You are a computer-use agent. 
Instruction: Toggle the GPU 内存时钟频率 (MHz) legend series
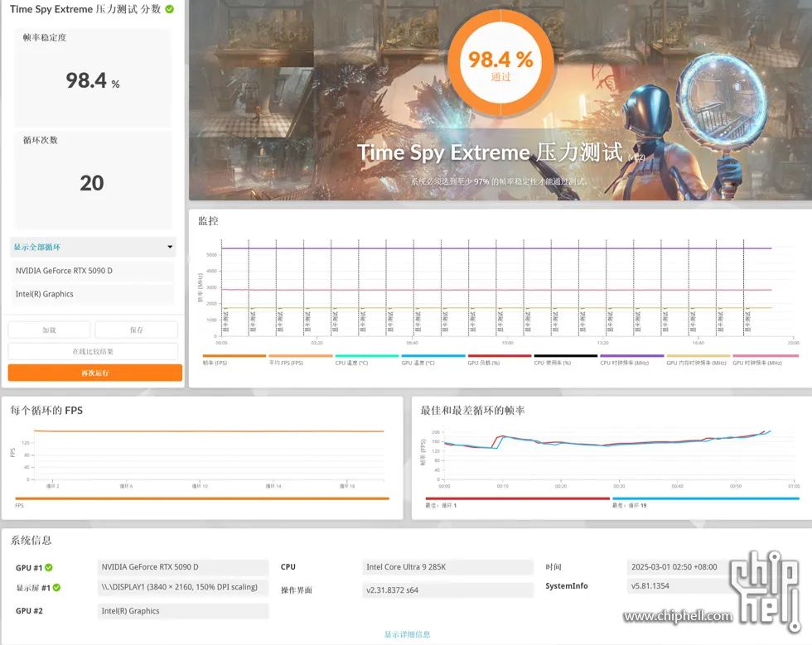coord(698,360)
